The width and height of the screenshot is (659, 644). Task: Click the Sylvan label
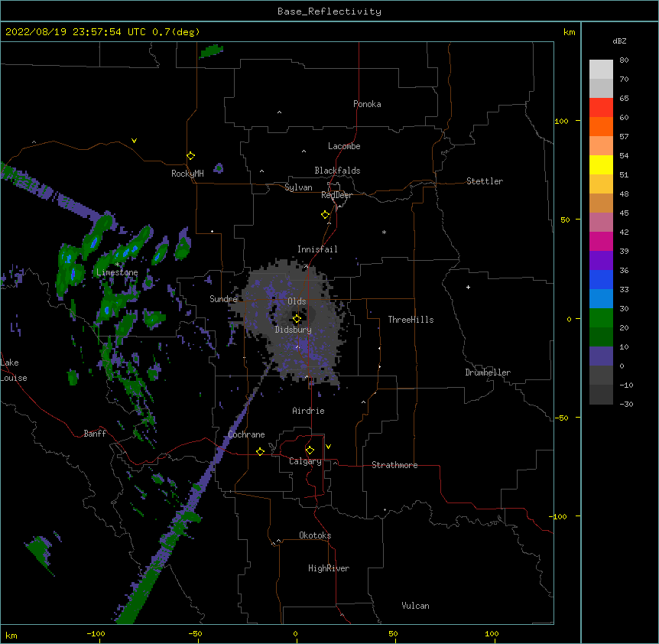tap(298, 187)
